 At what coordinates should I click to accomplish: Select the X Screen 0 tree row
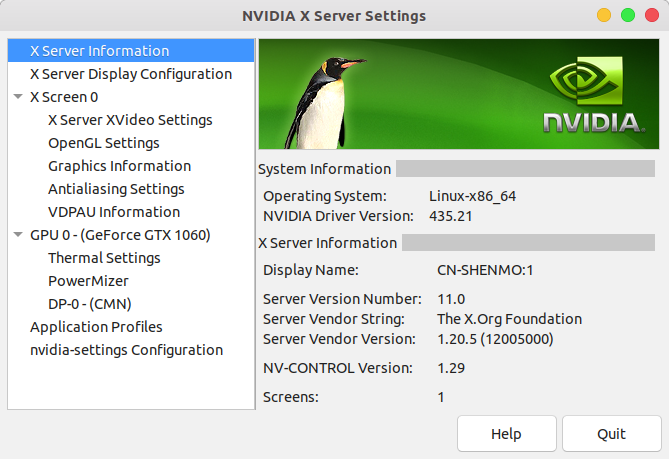pos(131,97)
